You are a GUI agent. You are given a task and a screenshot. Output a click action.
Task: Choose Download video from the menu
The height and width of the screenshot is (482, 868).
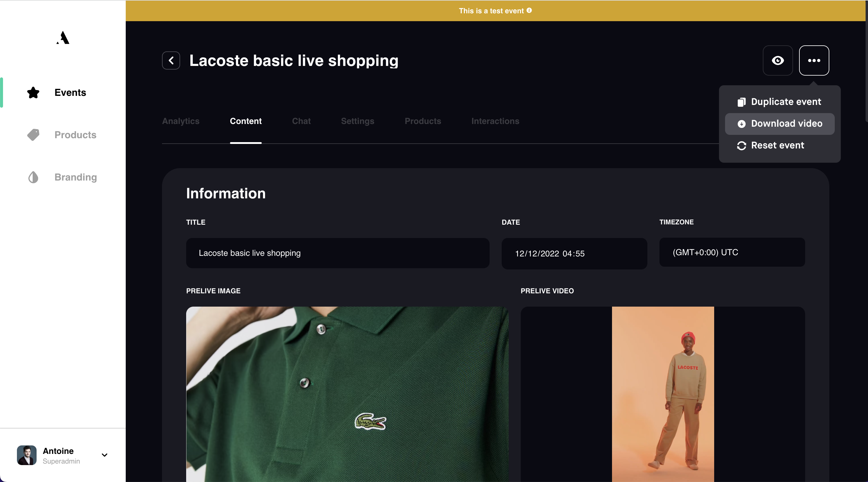point(779,124)
